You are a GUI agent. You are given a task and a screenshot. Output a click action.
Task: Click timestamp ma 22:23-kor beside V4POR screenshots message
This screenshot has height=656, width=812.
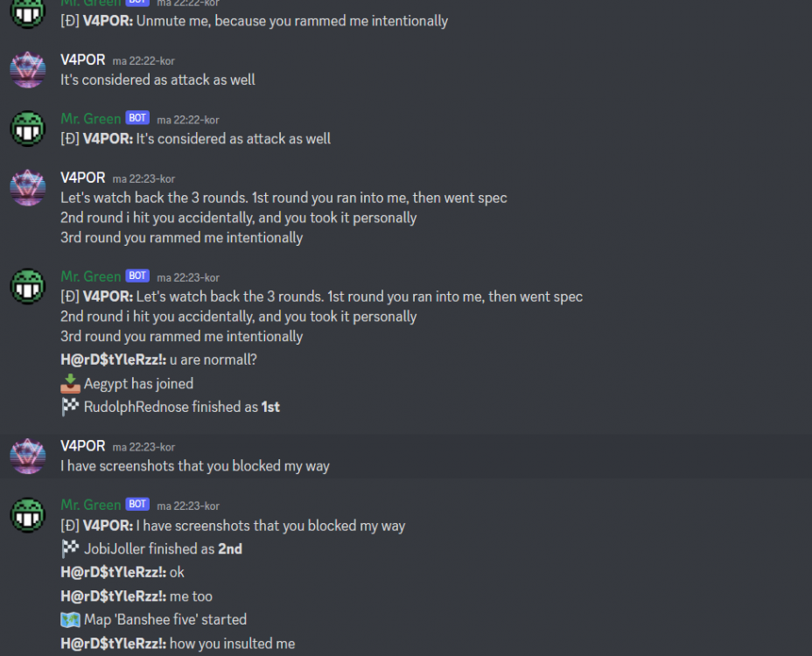click(144, 447)
